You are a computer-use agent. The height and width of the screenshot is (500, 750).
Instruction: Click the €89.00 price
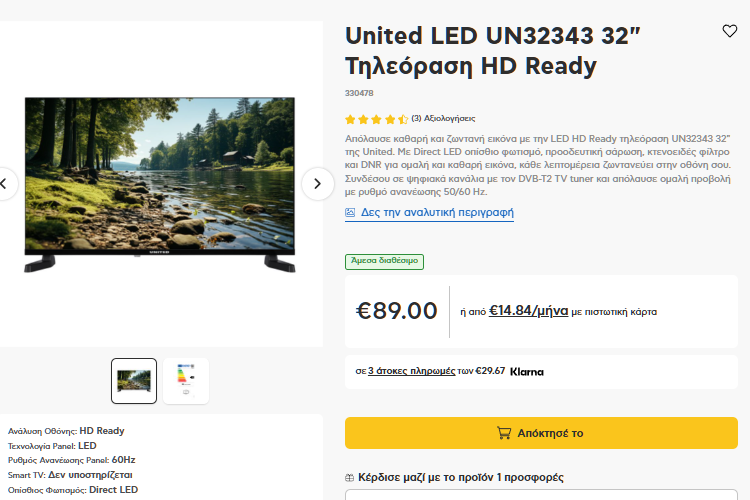coord(397,311)
